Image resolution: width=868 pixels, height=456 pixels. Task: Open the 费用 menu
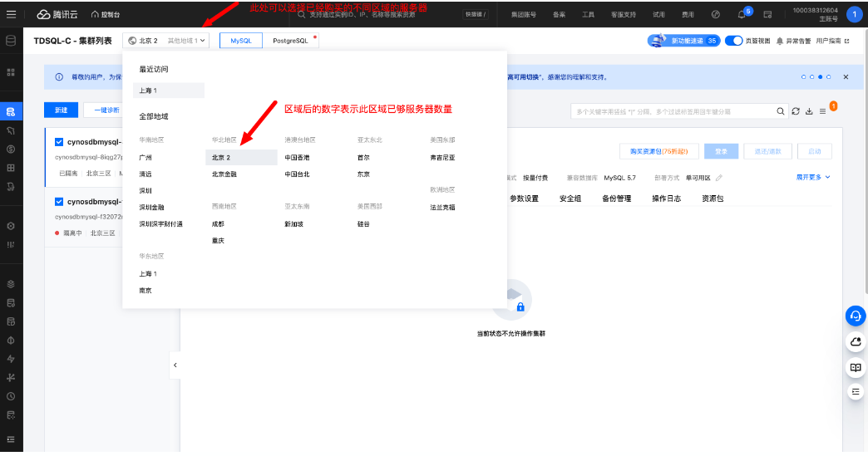pos(688,14)
